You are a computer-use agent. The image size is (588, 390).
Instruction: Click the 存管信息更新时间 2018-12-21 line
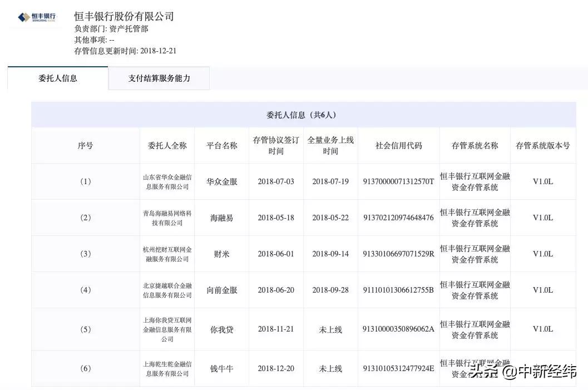tap(125, 51)
